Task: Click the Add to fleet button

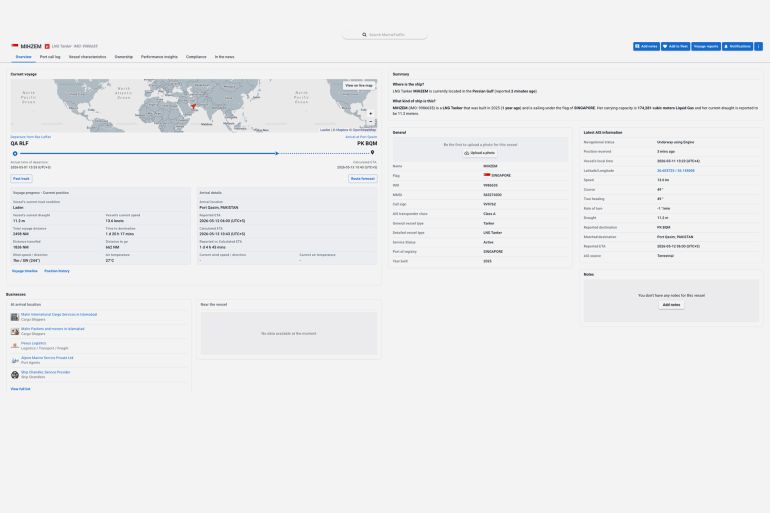Action: pos(675,46)
